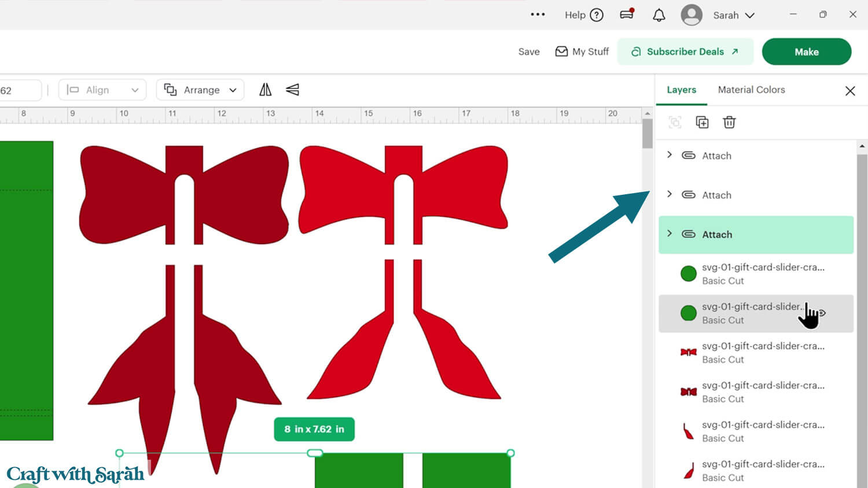
Task: Toggle visibility eye on hovered green layer
Action: click(822, 313)
